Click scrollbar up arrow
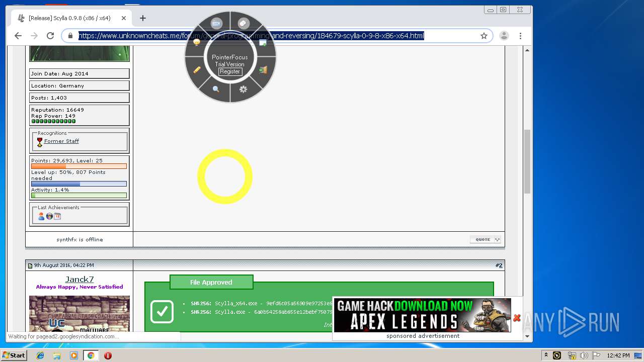Screen dimensions: 644x362 527,50
